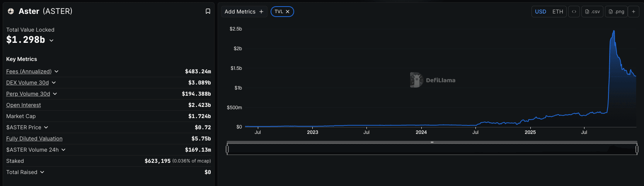Expand the Fees (Annualized) row
The width and height of the screenshot is (644, 186).
coord(56,71)
